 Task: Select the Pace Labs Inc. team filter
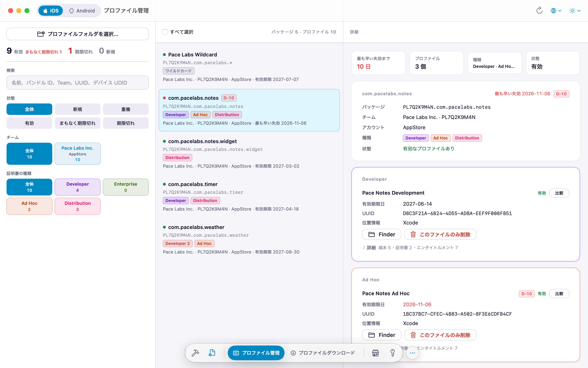tap(78, 154)
